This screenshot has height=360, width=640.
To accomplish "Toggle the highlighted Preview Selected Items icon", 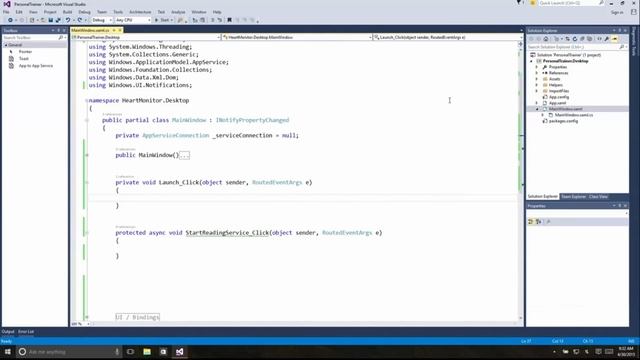I will (615, 39).
